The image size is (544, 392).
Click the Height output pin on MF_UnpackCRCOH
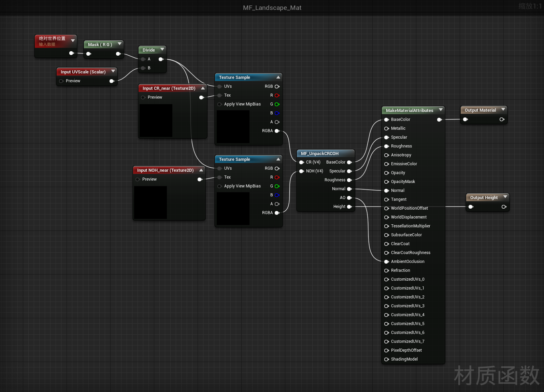(x=349, y=207)
